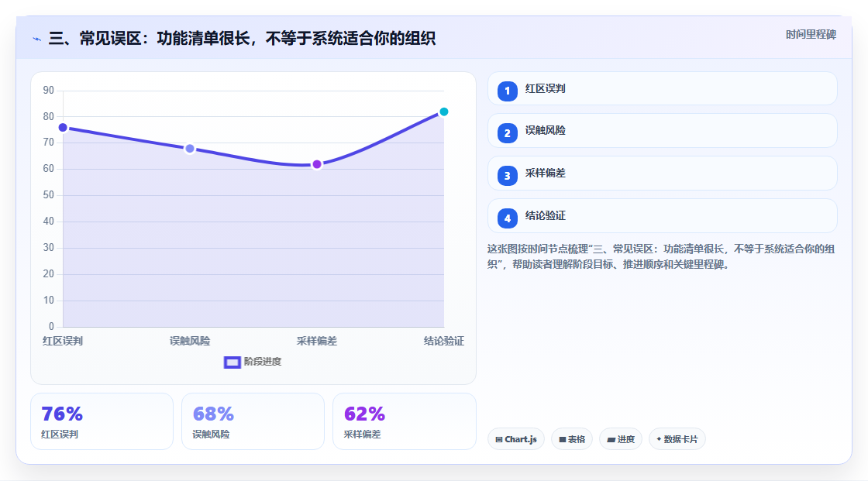
Task: Select the 红区误判 list item
Action: point(662,88)
